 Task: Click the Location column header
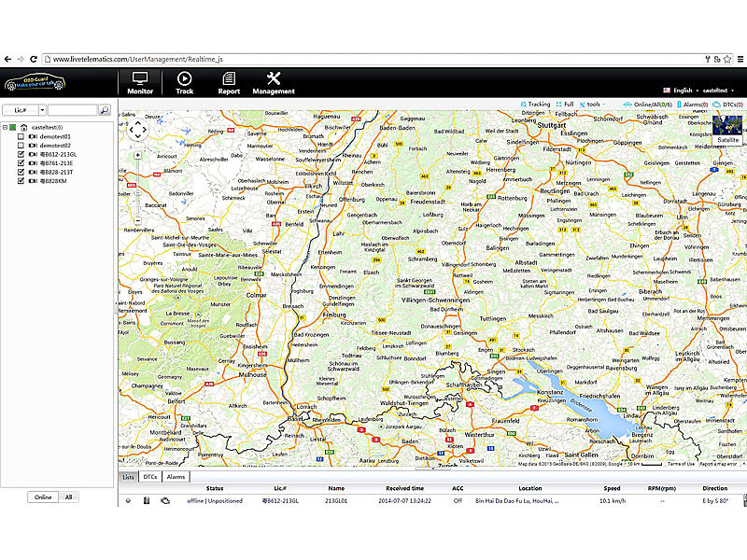[x=529, y=488]
